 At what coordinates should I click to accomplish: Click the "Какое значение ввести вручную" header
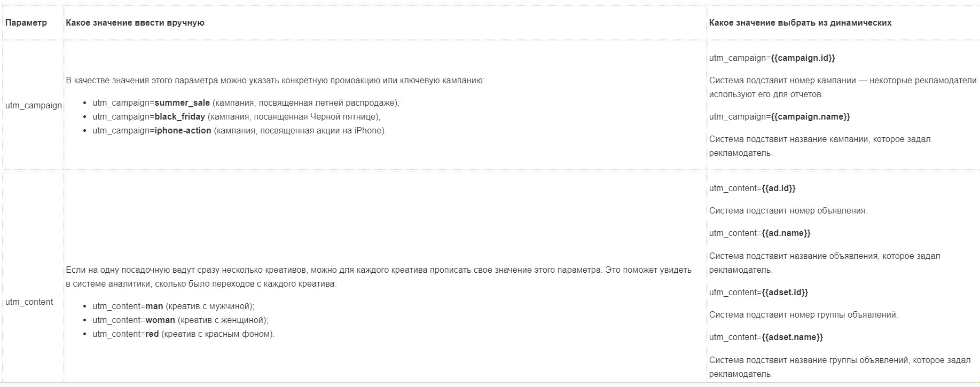tap(135, 23)
